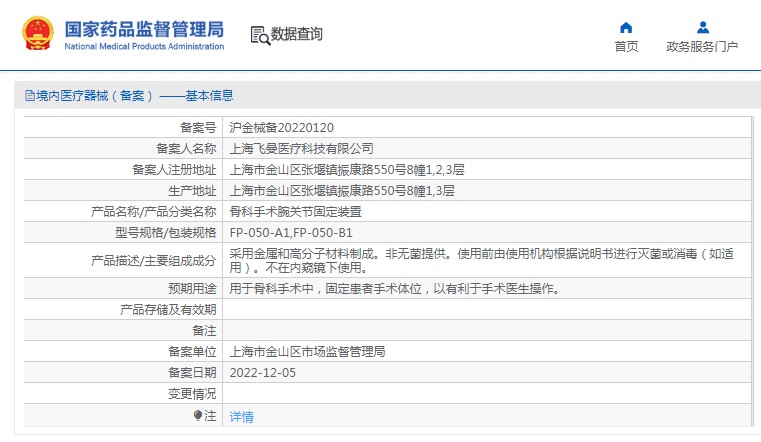Click 型号规格/包装规格 label

165,232
